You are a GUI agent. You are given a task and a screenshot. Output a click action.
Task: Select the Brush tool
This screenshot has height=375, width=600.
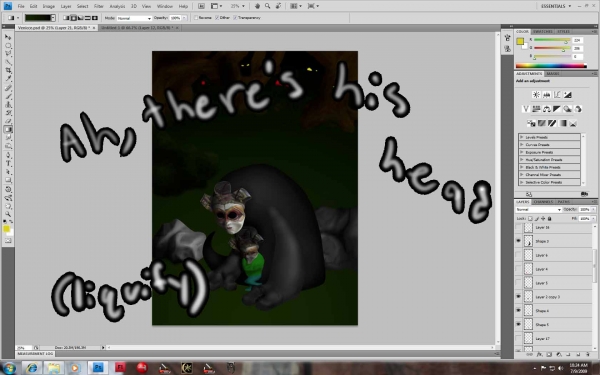[8, 96]
